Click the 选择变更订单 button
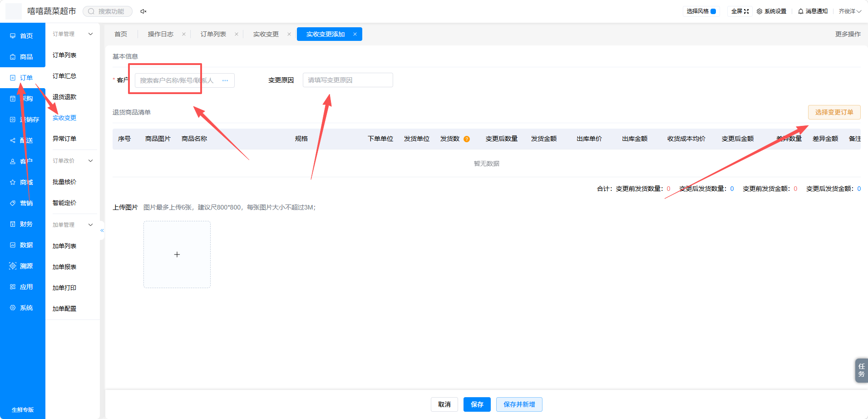The width and height of the screenshot is (868, 419). (834, 112)
